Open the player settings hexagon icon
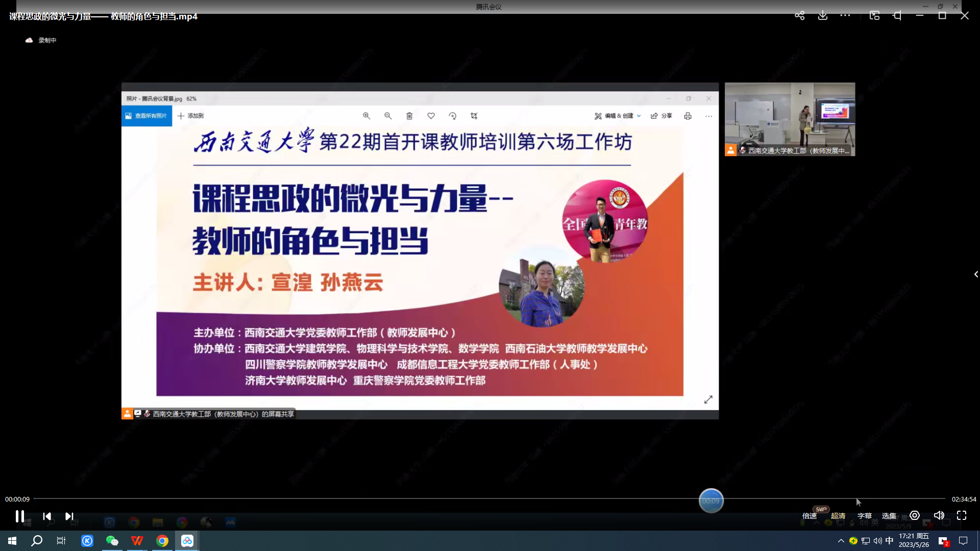The height and width of the screenshot is (551, 980). (915, 515)
